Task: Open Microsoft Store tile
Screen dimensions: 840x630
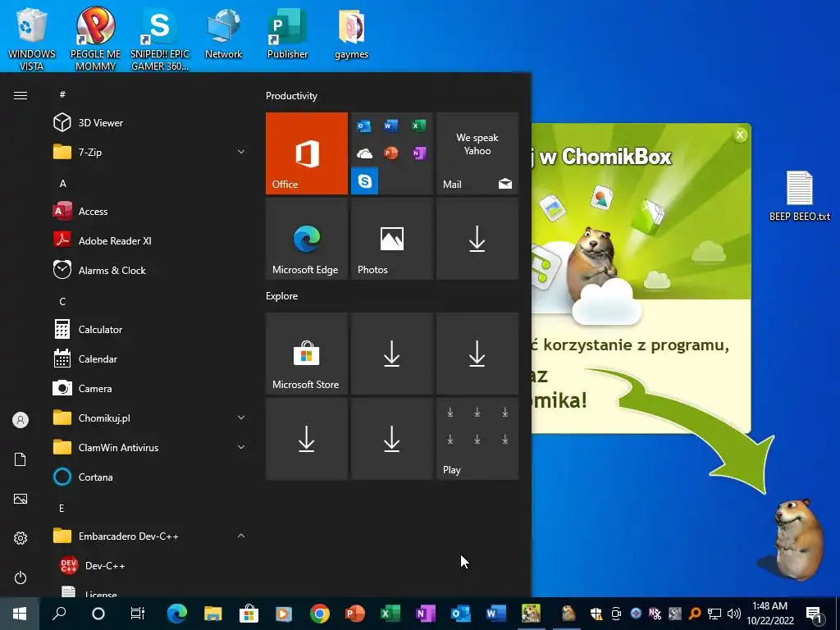Action: coord(307,354)
